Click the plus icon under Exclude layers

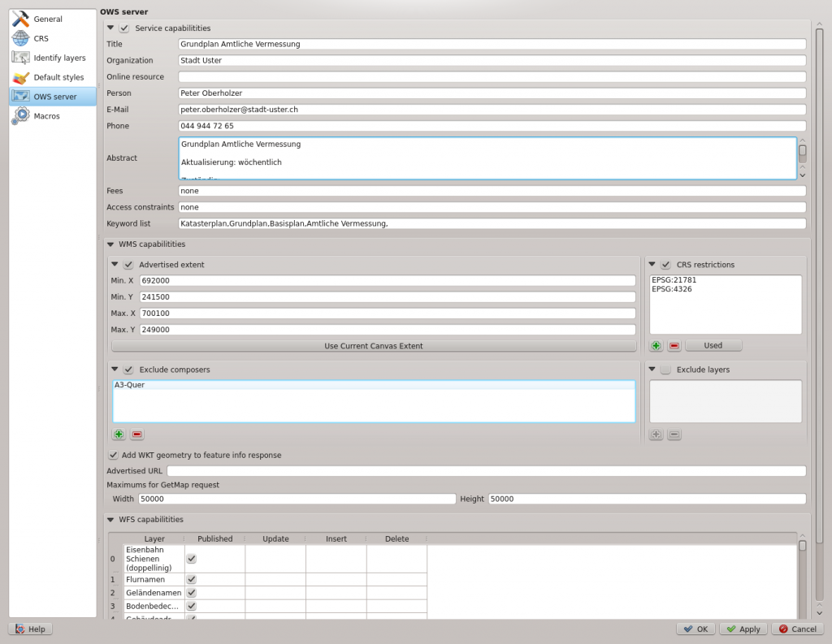tap(656, 434)
